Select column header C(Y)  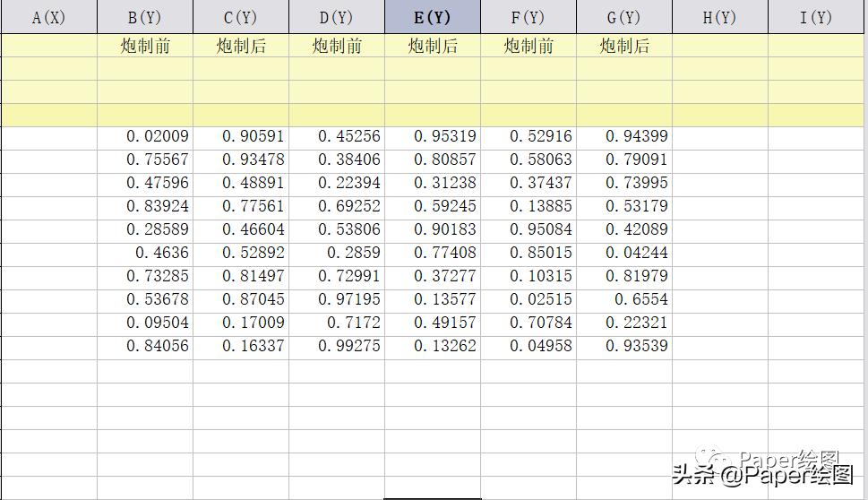click(x=241, y=17)
